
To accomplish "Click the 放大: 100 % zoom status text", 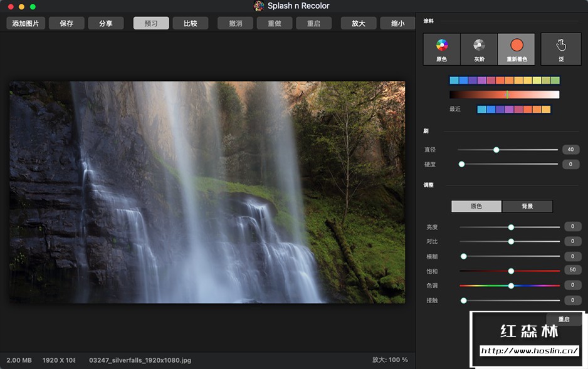I will pos(390,360).
